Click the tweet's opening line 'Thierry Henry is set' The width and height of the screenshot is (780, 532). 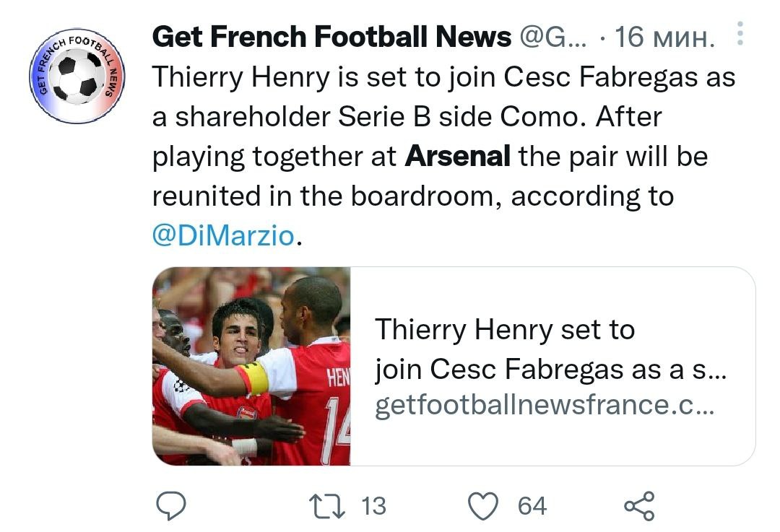coord(289,77)
